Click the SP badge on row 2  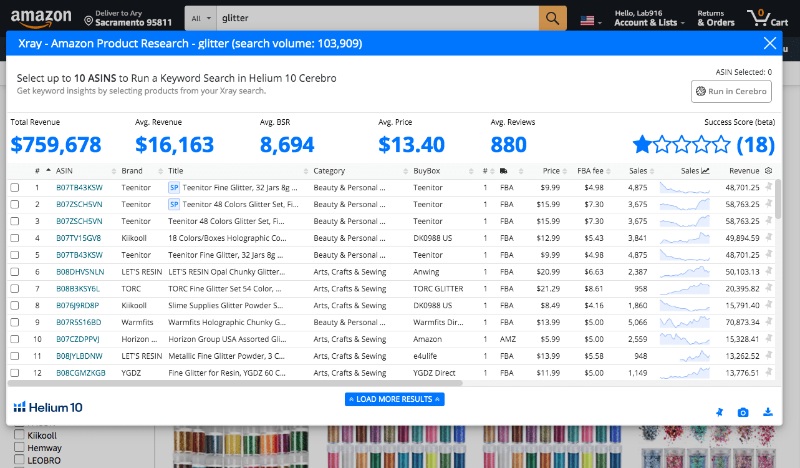coord(174,204)
